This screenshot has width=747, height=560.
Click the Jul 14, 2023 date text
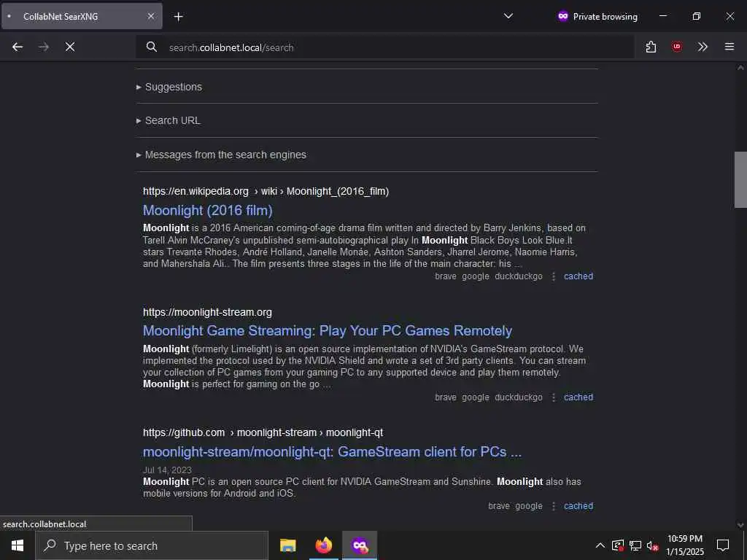tap(167, 470)
